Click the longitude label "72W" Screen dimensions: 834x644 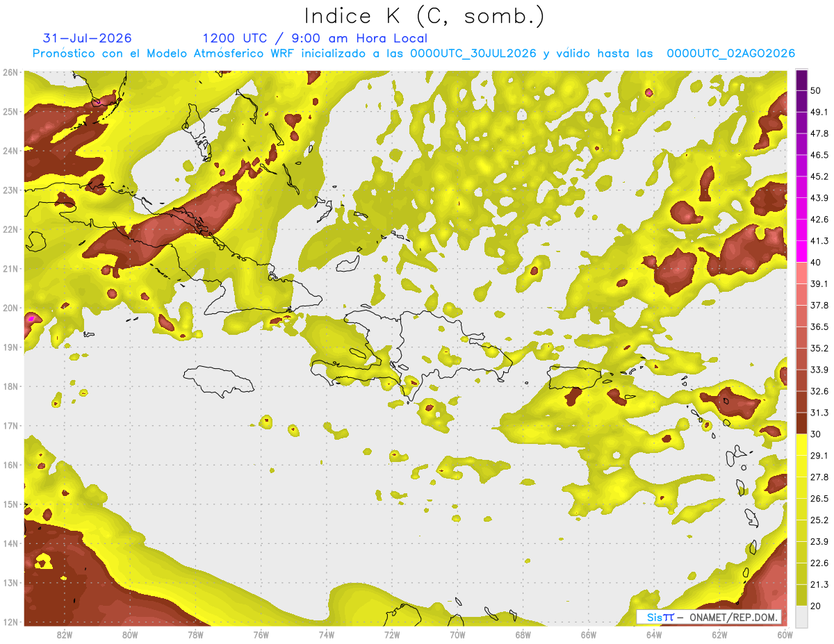click(392, 635)
